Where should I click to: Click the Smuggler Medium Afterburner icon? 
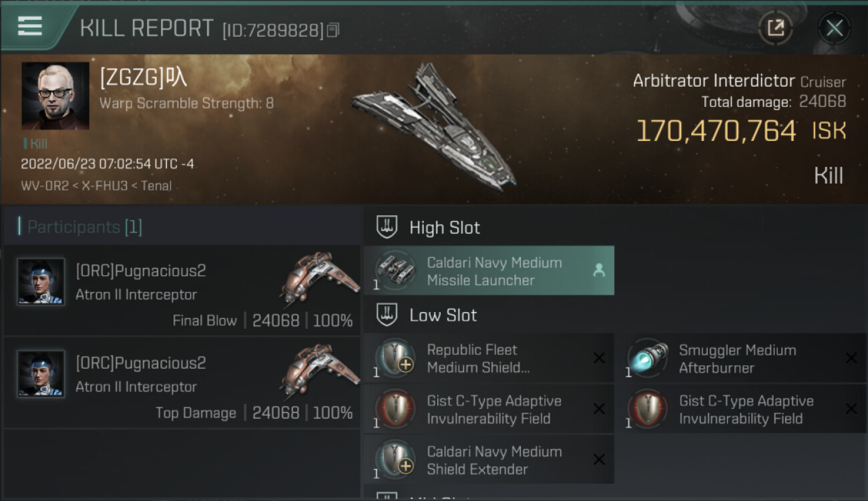click(x=648, y=358)
